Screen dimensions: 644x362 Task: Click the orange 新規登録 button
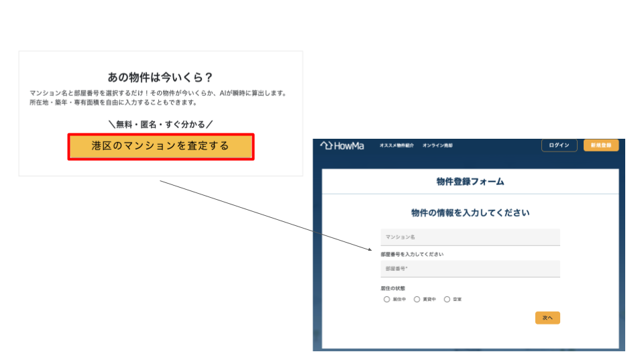pos(601,145)
